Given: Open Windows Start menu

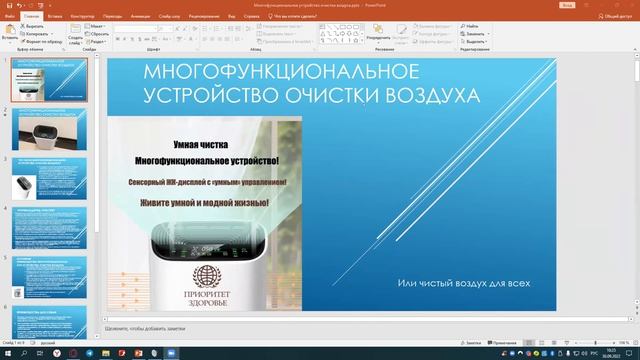Looking at the screenshot, I should click(7, 353).
